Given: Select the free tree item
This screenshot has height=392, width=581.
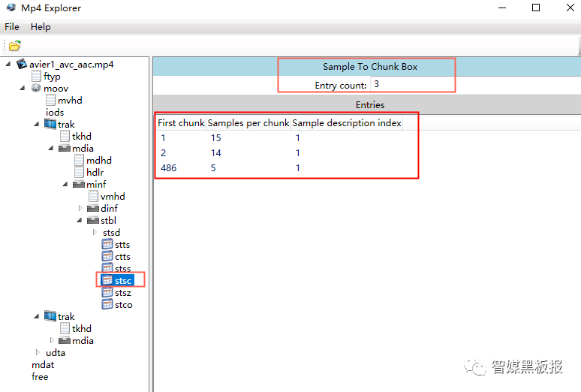Looking at the screenshot, I should click(x=40, y=376).
